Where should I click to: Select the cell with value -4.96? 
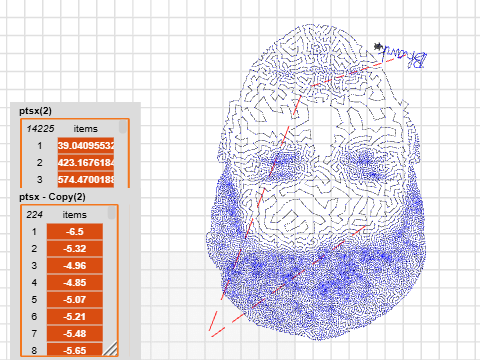(75, 266)
